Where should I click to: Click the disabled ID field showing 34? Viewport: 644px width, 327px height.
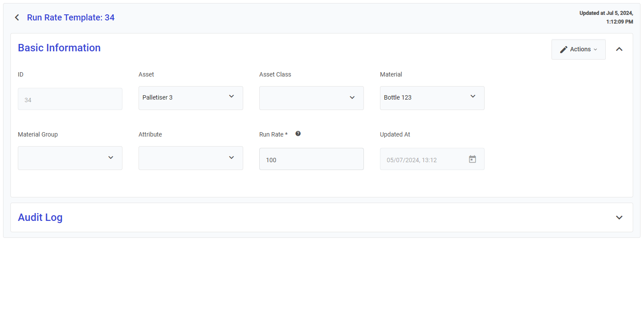[70, 100]
